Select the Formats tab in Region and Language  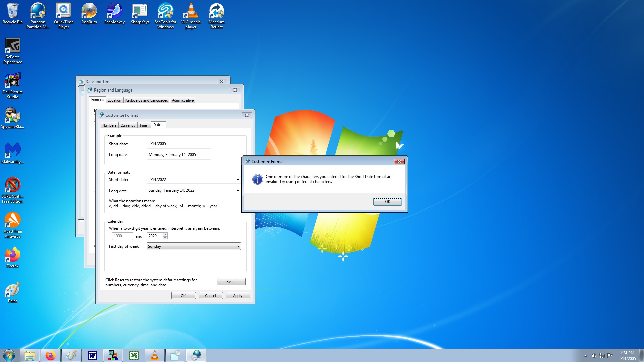point(97,100)
